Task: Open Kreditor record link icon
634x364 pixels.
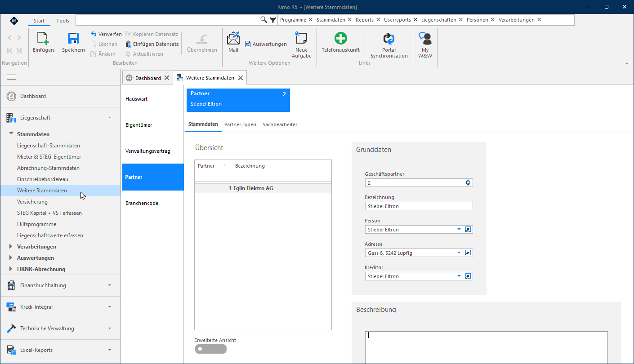Action: click(x=468, y=276)
